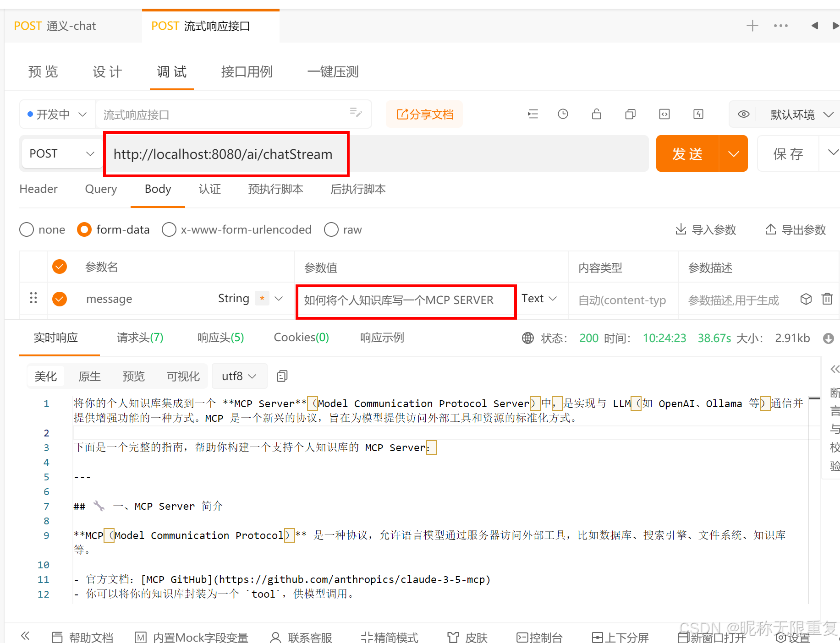Open a new tab with plus icon
Image resolution: width=840 pixels, height=643 pixels.
click(x=752, y=26)
